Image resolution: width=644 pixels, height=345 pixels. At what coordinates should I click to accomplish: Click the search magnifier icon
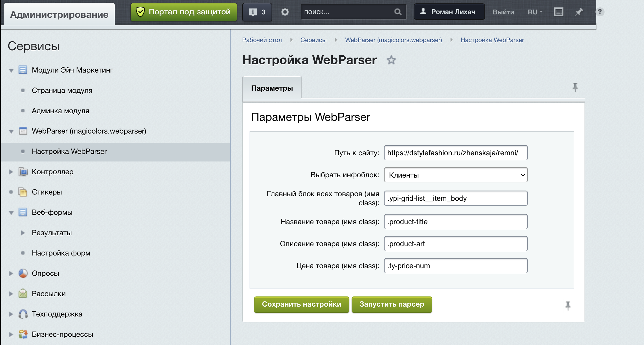tap(398, 12)
